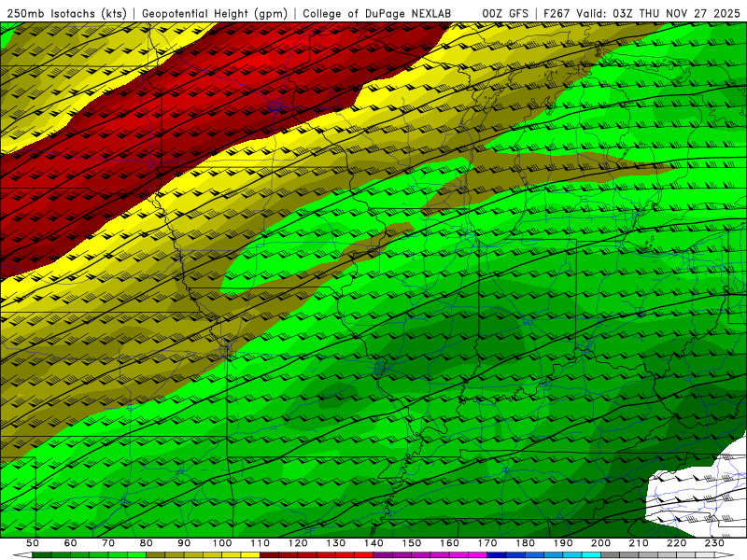Click the 60 label on the color scale
747x560 pixels.
tap(70, 543)
